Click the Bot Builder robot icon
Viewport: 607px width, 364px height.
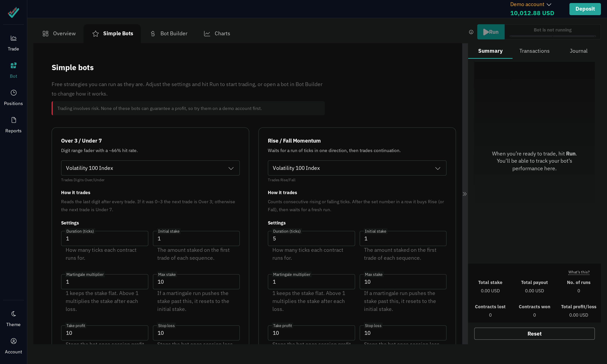153,34
